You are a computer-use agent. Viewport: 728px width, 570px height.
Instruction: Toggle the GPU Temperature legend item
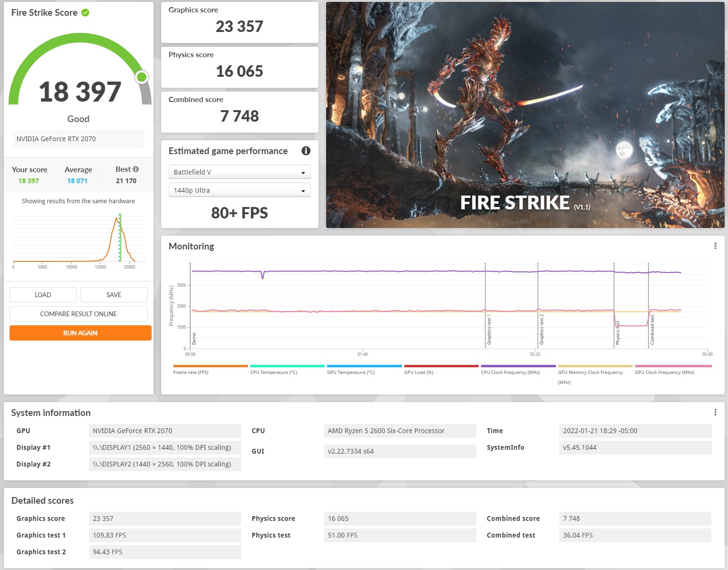pos(364,370)
